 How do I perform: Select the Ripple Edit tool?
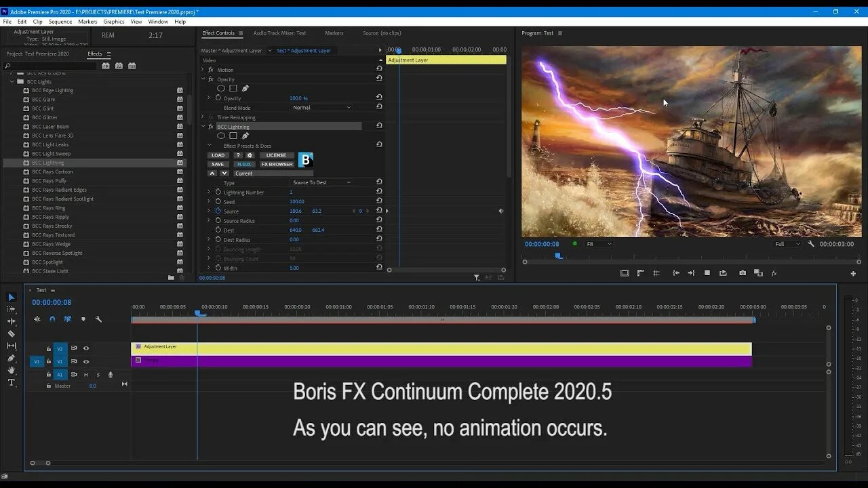(x=11, y=321)
